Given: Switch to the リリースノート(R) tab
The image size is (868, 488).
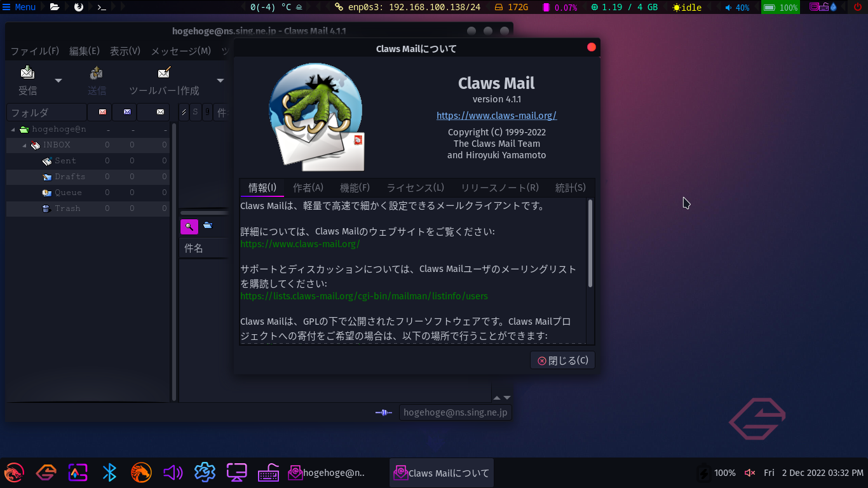Looking at the screenshot, I should pos(499,187).
